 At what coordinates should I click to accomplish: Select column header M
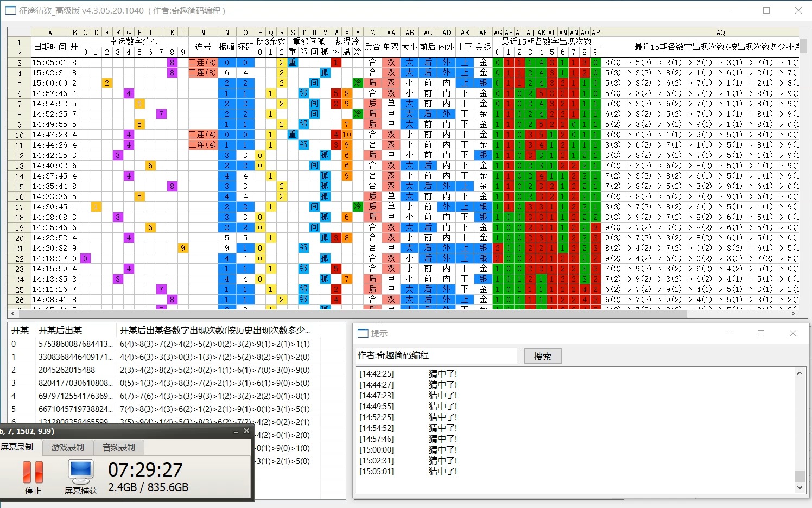click(203, 33)
